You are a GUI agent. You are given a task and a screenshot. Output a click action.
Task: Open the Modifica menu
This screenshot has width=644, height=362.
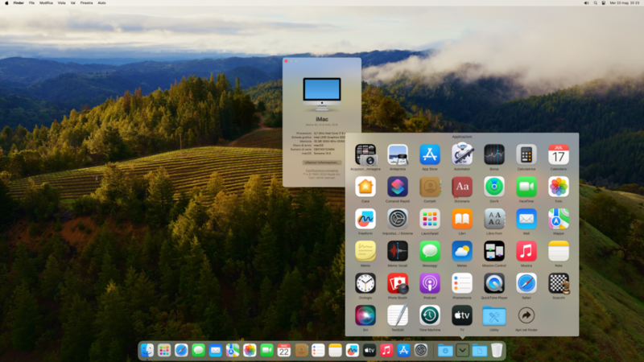[x=46, y=3]
